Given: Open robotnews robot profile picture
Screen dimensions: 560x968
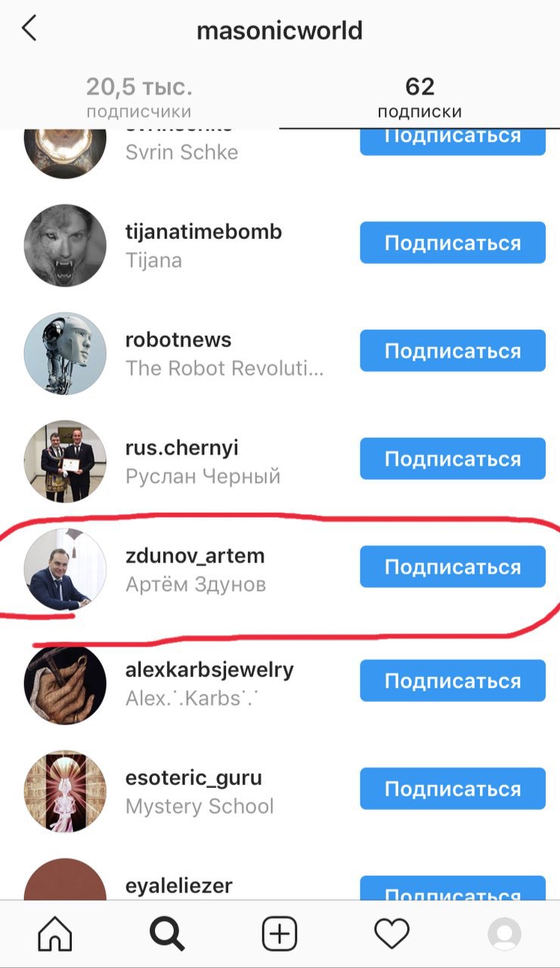Looking at the screenshot, I should (65, 352).
